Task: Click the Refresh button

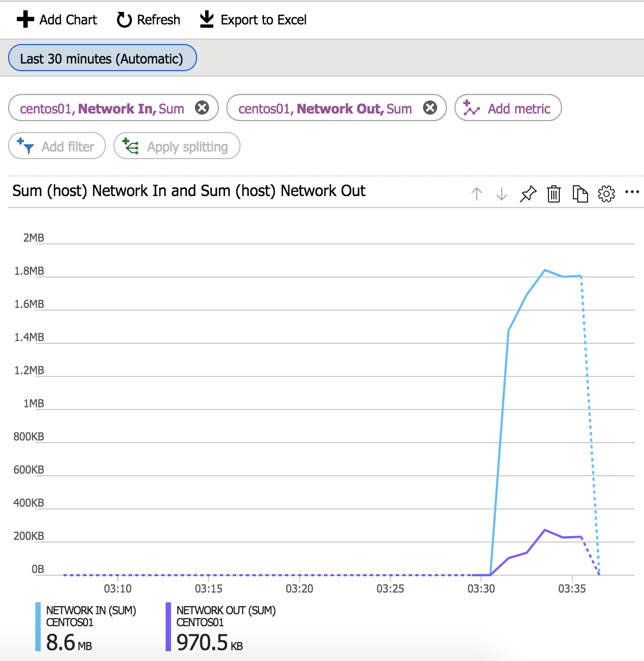Action: click(x=148, y=20)
